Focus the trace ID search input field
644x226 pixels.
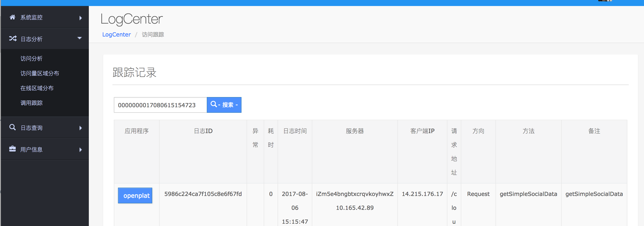[160, 105]
